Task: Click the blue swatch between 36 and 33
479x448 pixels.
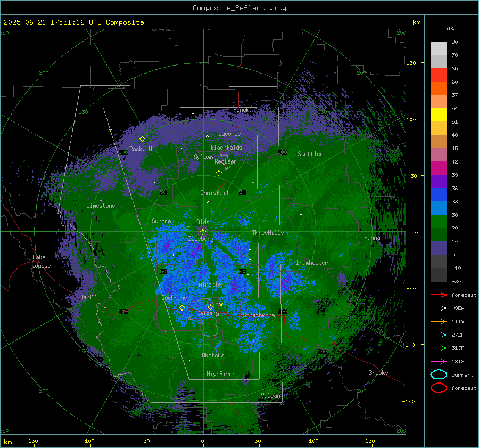Action: 439,195
